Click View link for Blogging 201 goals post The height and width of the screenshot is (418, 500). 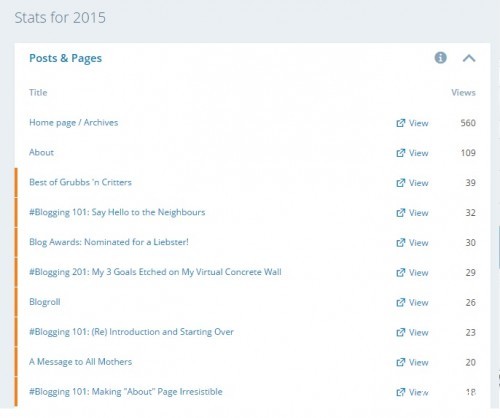pos(418,273)
